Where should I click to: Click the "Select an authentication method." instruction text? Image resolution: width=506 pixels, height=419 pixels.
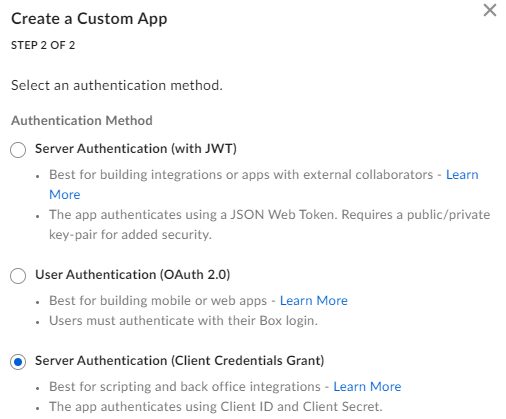(x=117, y=86)
